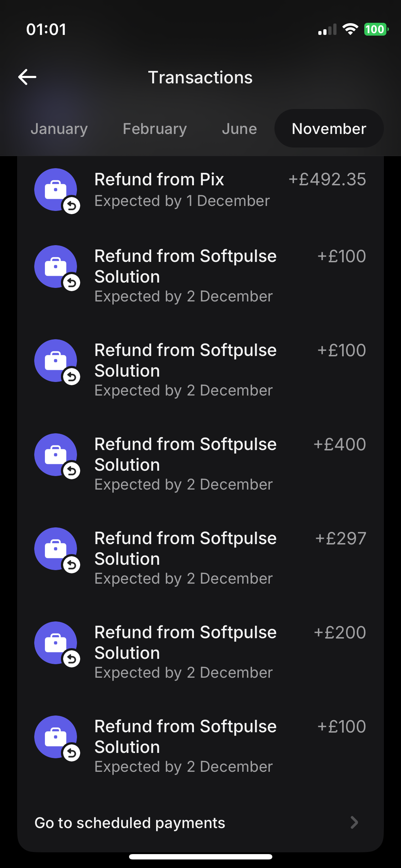Screen dimensions: 401x868
Task: Open the +£400 Softpulse Solution refund
Action: point(185,464)
